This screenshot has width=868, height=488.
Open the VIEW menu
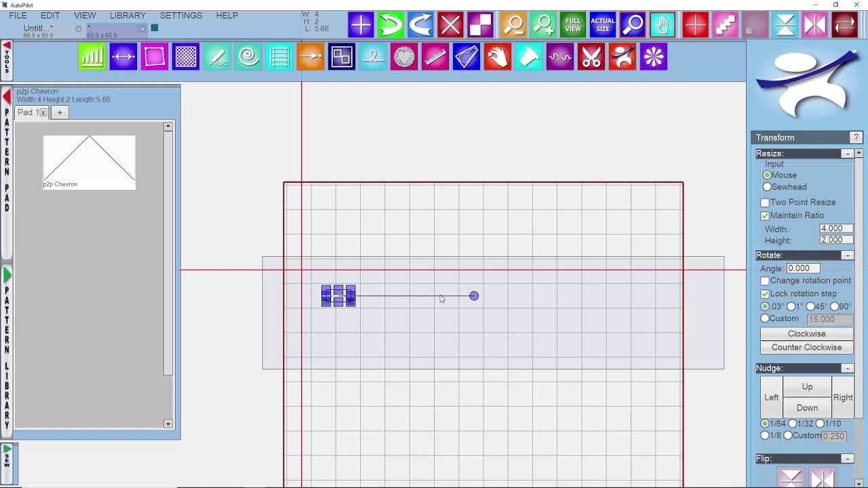[x=85, y=15]
